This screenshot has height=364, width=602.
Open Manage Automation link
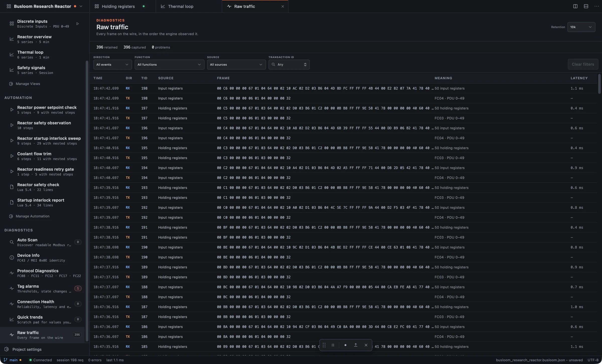(x=33, y=216)
